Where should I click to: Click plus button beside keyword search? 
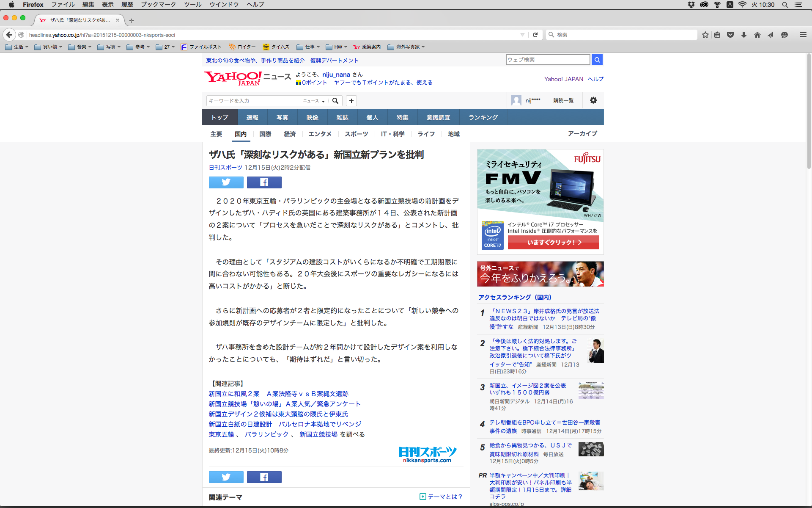pos(351,100)
